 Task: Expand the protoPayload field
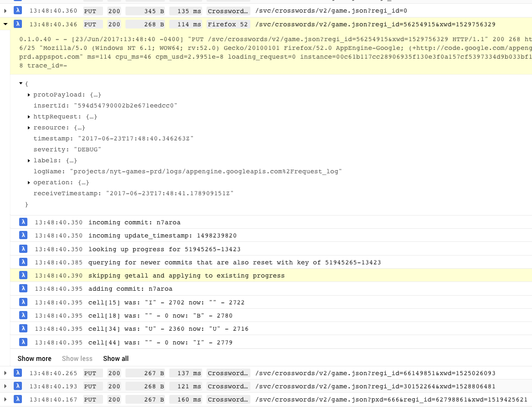coord(29,95)
